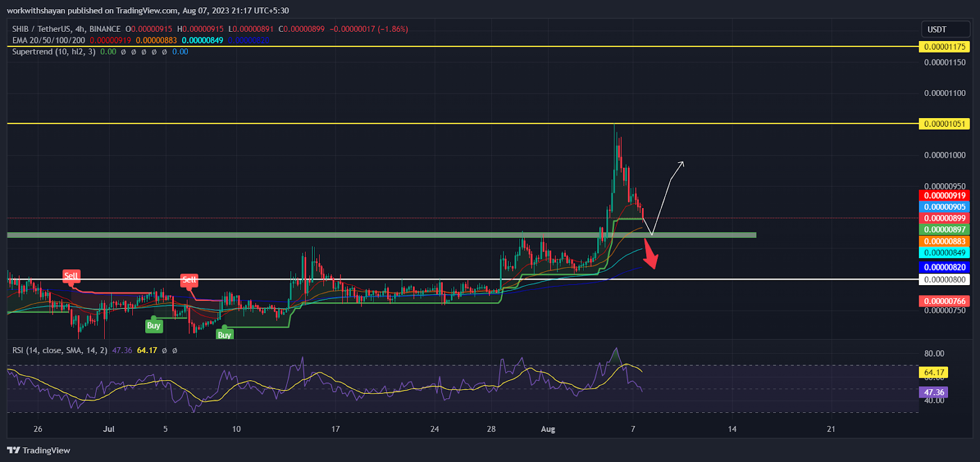Image resolution: width=980 pixels, height=462 pixels.
Task: Click the white 0.00000800 price line label
Action: (944, 280)
